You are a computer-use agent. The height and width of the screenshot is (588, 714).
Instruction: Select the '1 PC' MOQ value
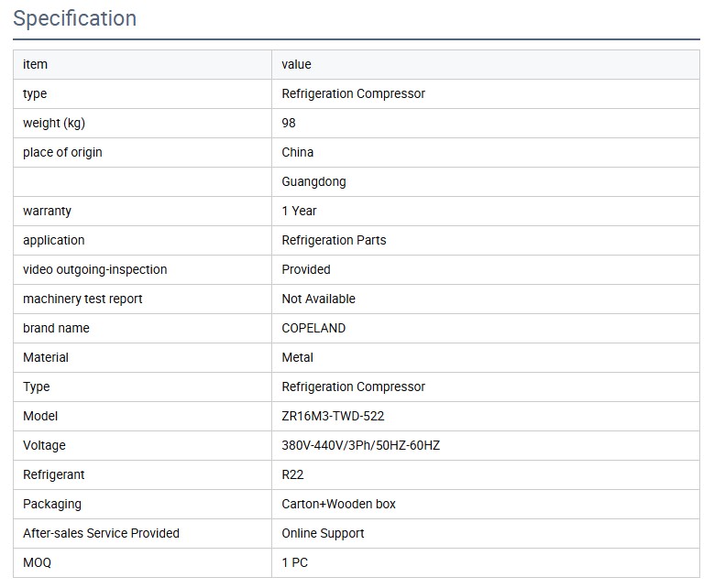(x=295, y=562)
